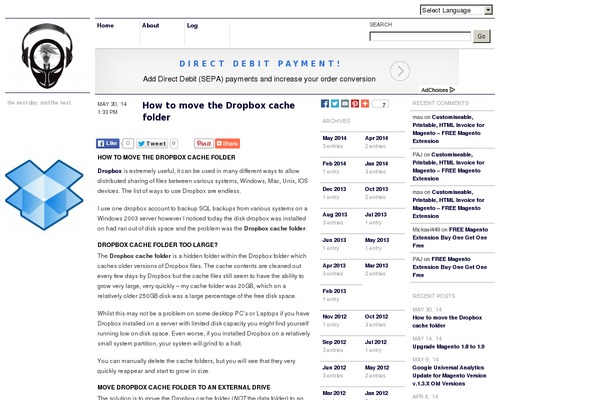Screen dimensions: 600x400
Task: Open the About menu item
Action: click(x=150, y=25)
